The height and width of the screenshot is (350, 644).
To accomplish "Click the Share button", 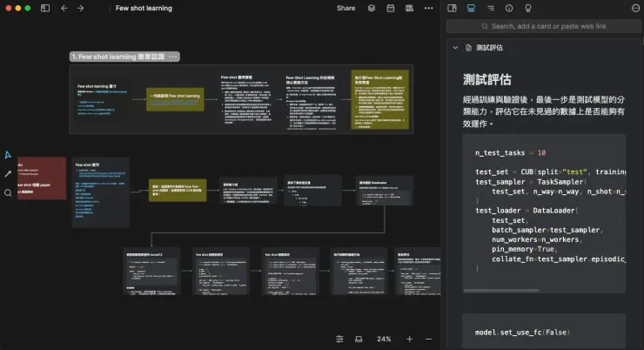I will point(345,8).
